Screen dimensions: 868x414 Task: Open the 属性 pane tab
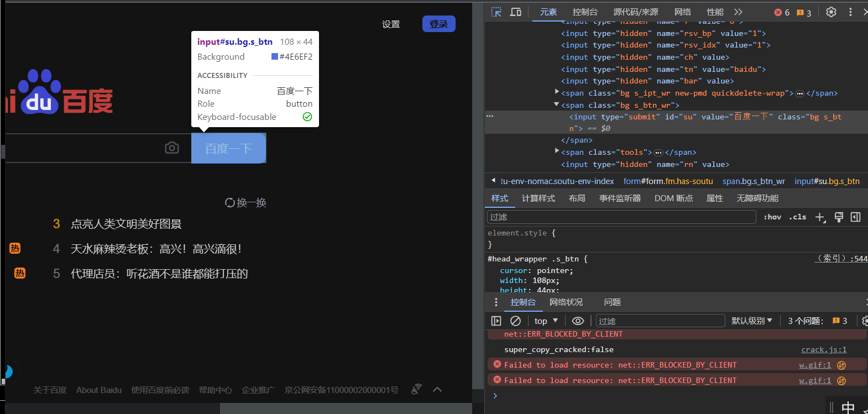point(715,198)
